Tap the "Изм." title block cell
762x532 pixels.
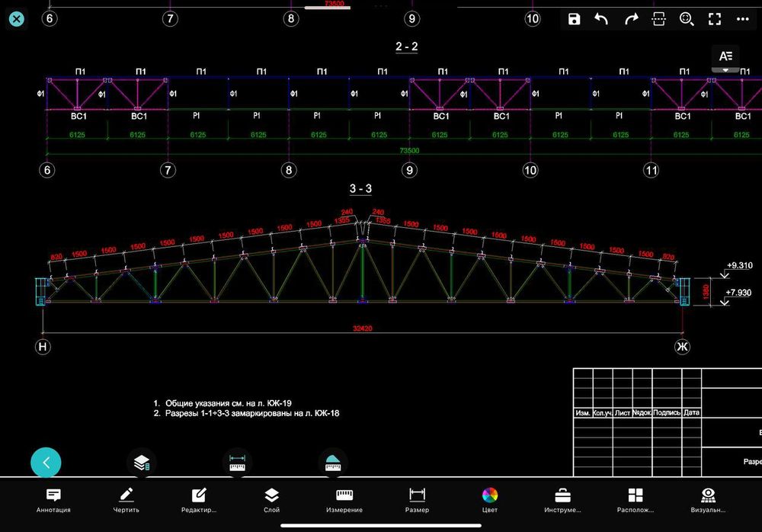[x=583, y=413]
